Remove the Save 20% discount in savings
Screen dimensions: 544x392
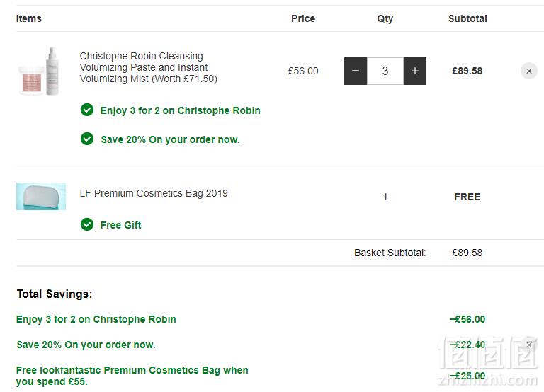tap(529, 345)
